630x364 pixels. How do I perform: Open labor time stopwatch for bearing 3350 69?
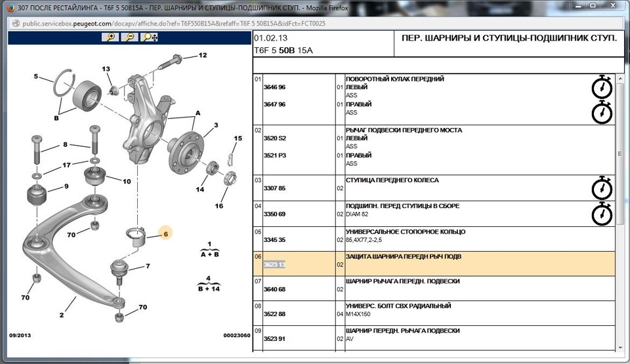[x=602, y=214]
